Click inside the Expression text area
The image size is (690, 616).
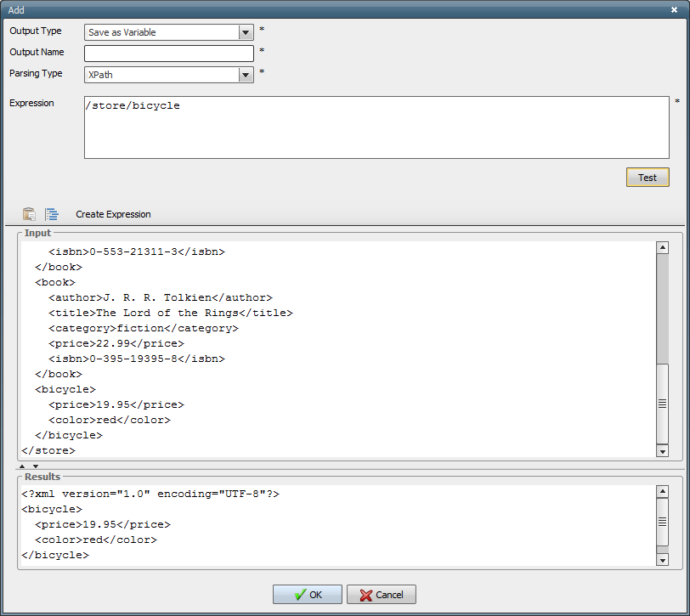pos(376,127)
